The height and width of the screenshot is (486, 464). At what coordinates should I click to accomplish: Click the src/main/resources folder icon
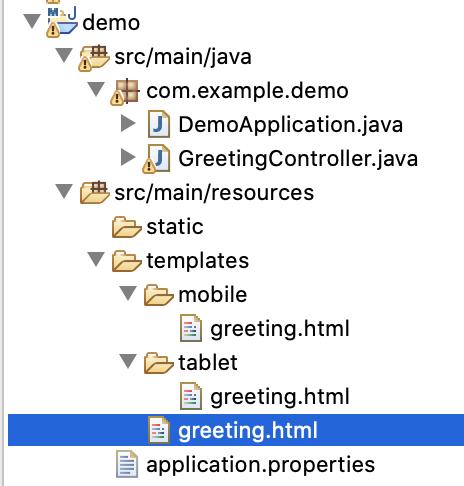tap(95, 192)
